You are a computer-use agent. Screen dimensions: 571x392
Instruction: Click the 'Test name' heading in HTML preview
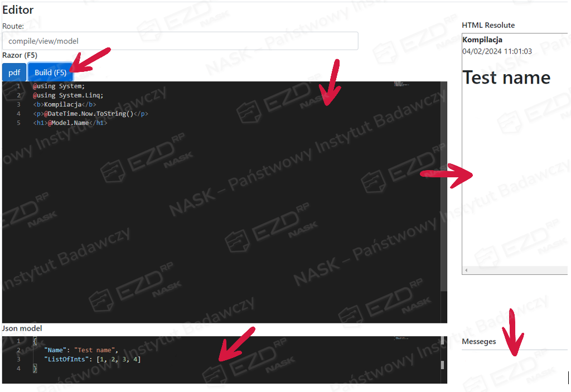click(x=506, y=78)
